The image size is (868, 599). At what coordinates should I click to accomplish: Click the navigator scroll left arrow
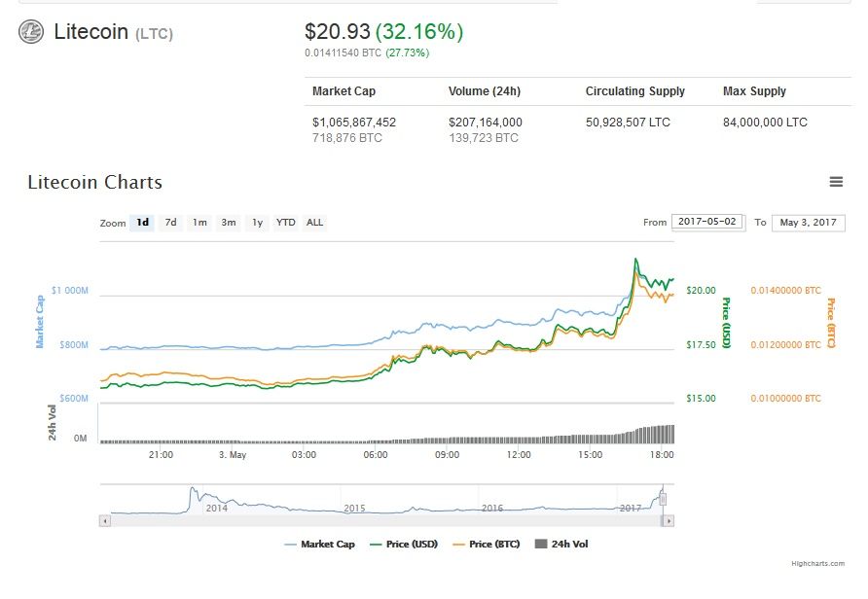coord(105,521)
